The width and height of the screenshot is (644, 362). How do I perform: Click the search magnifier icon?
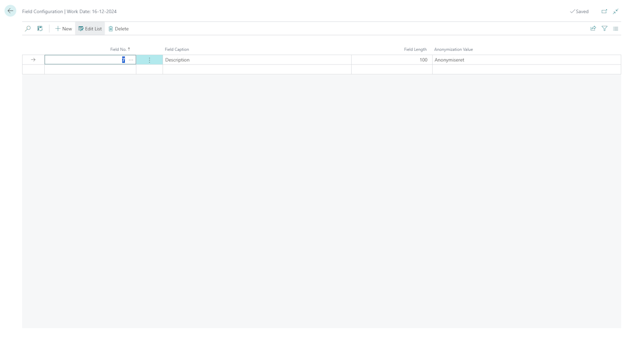point(28,29)
